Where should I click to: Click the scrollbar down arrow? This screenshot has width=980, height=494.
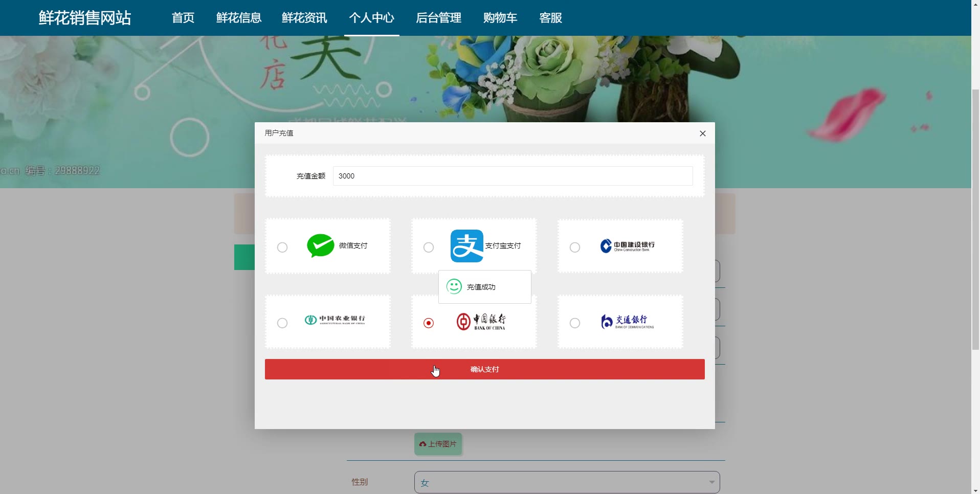tap(975, 490)
